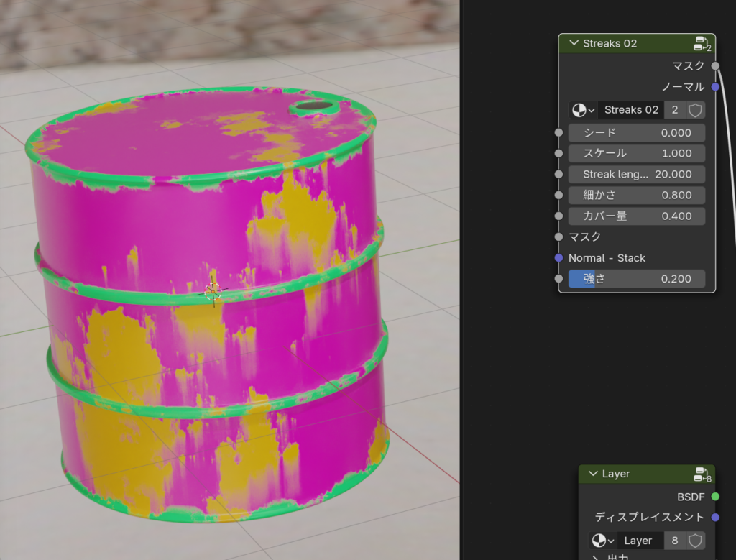
Task: Click the gray マスク output socket of Streaks 02
Action: (715, 66)
